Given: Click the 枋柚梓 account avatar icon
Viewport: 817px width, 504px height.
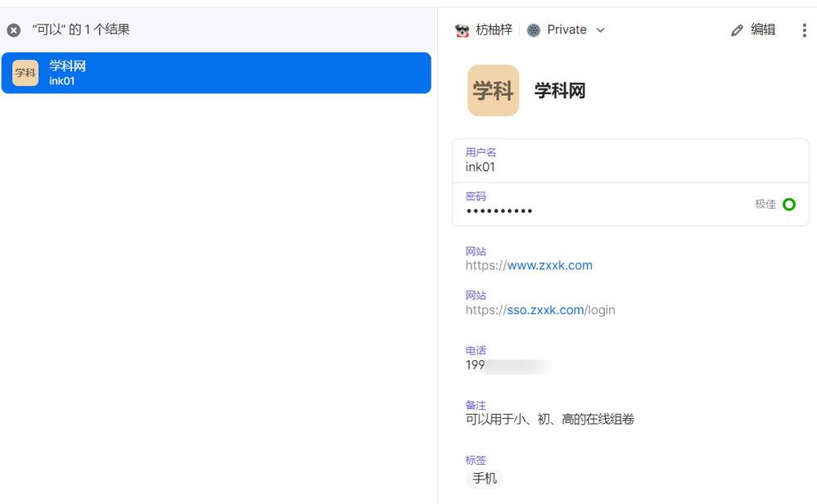Looking at the screenshot, I should (x=463, y=30).
